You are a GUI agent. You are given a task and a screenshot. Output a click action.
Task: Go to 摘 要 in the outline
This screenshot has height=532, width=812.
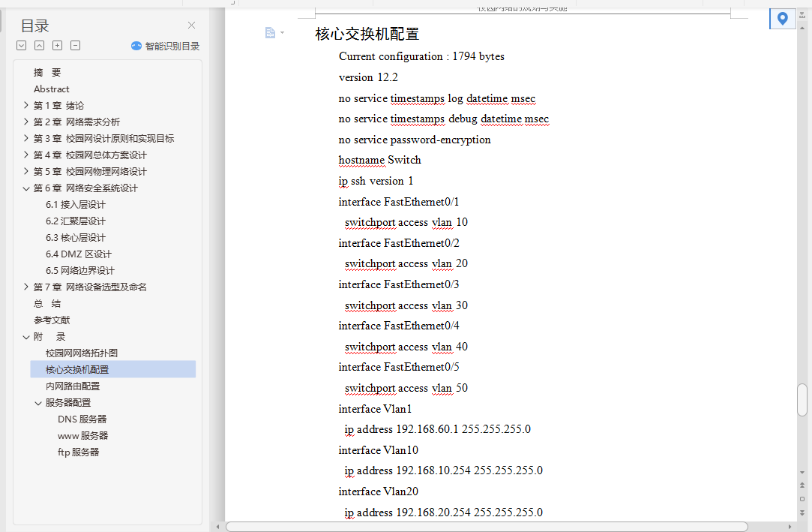[47, 73]
